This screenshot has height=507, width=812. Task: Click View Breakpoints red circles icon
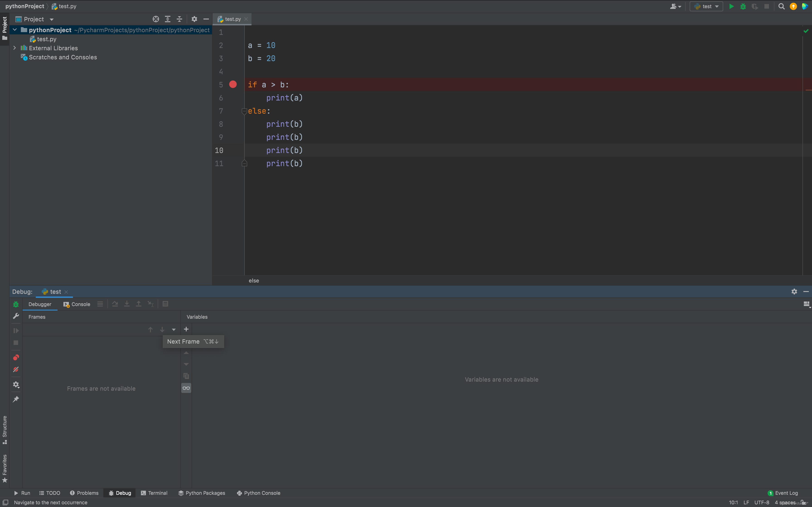coord(16,357)
